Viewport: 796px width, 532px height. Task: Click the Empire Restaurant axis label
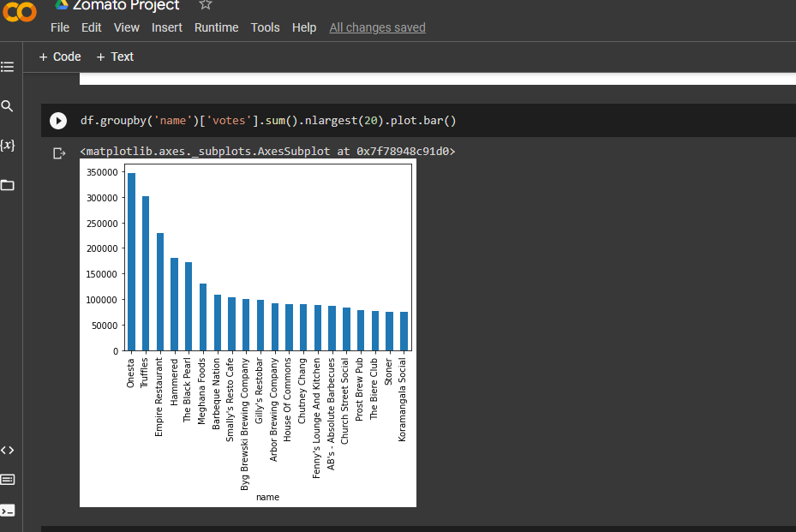pyautogui.click(x=159, y=397)
